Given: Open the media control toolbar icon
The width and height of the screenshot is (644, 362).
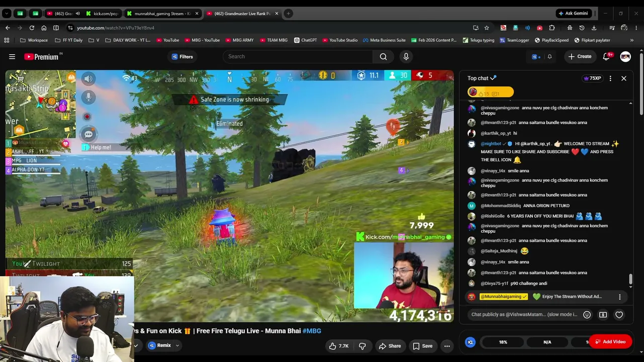Looking at the screenshot, I should [x=612, y=28].
